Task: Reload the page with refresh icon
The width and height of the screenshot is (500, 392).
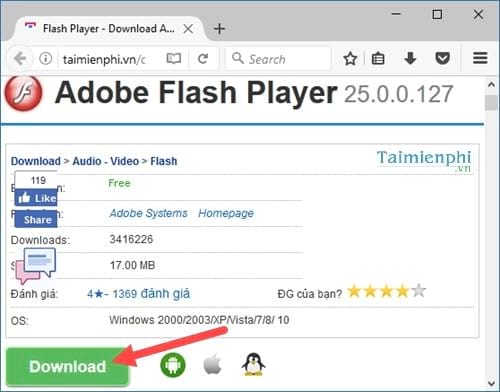Action: click(203, 59)
